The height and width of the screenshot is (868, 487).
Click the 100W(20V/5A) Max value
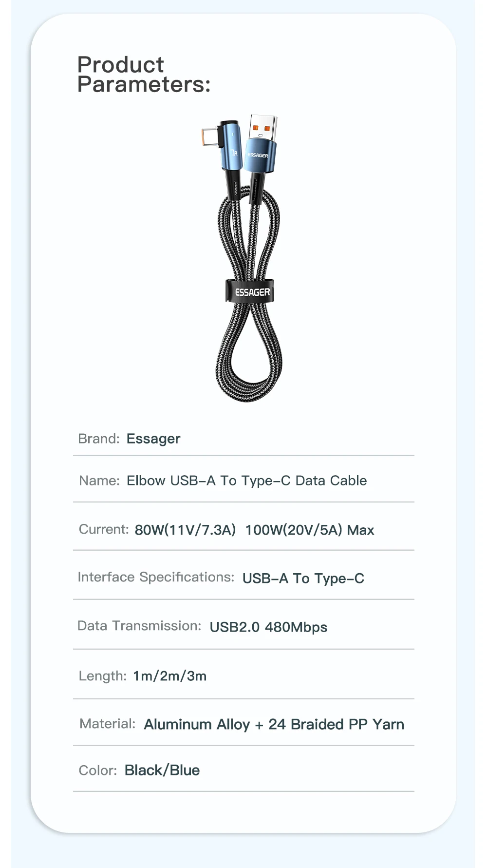[310, 530]
